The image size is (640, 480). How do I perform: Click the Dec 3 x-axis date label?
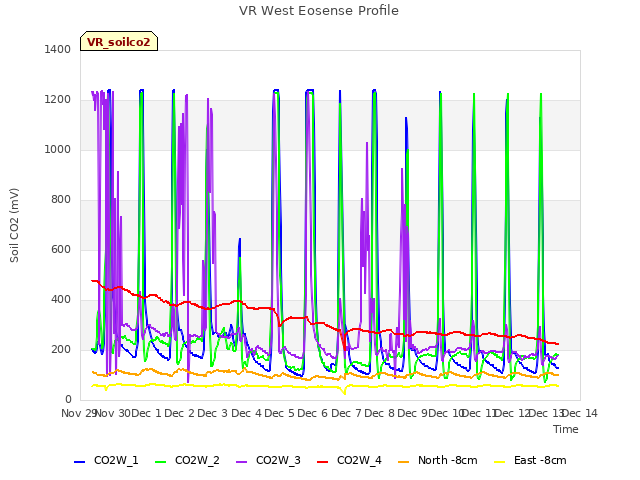[x=213, y=413]
